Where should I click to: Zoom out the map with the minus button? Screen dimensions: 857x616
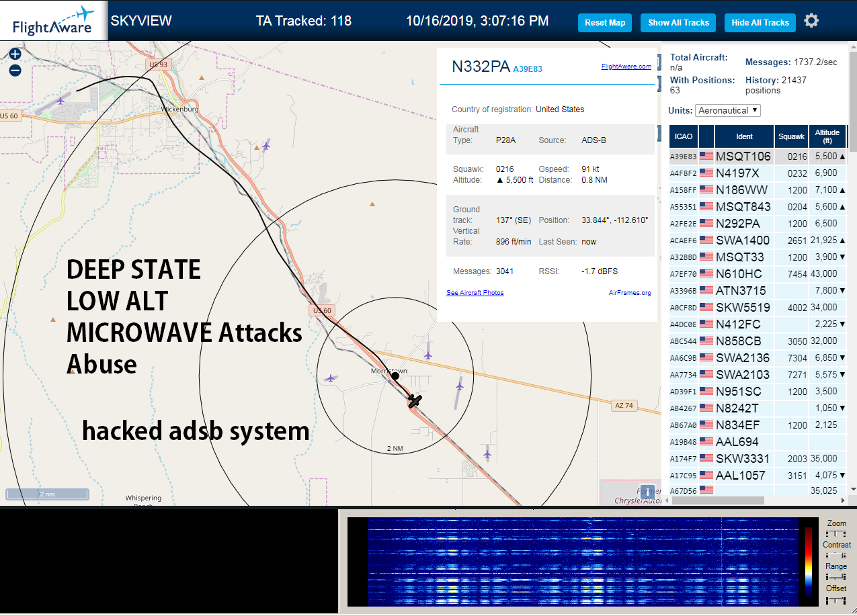tap(15, 70)
